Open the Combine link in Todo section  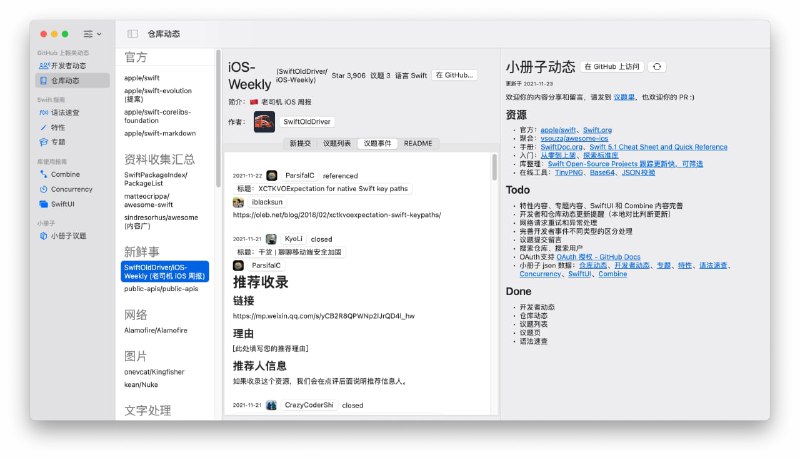613,274
